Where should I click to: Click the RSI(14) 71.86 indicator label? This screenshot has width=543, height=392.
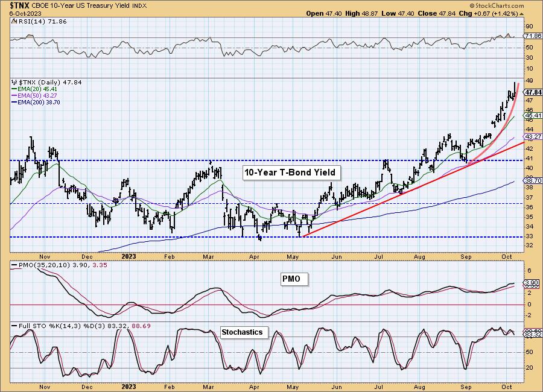click(42, 21)
